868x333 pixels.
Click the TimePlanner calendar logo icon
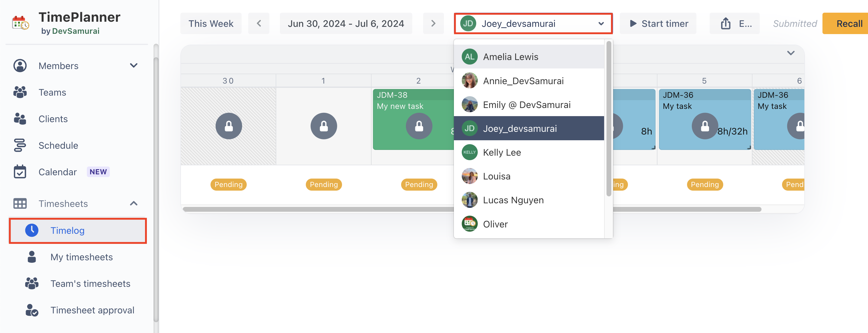pos(20,23)
